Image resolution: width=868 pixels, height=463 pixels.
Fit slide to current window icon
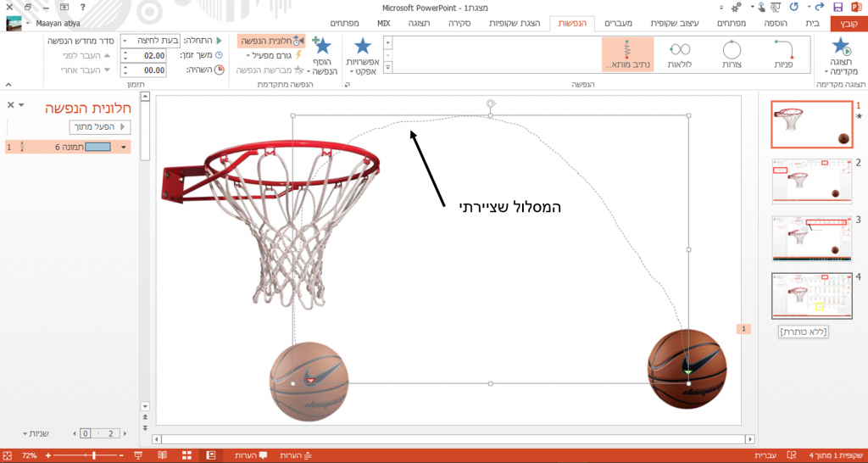(x=7, y=455)
